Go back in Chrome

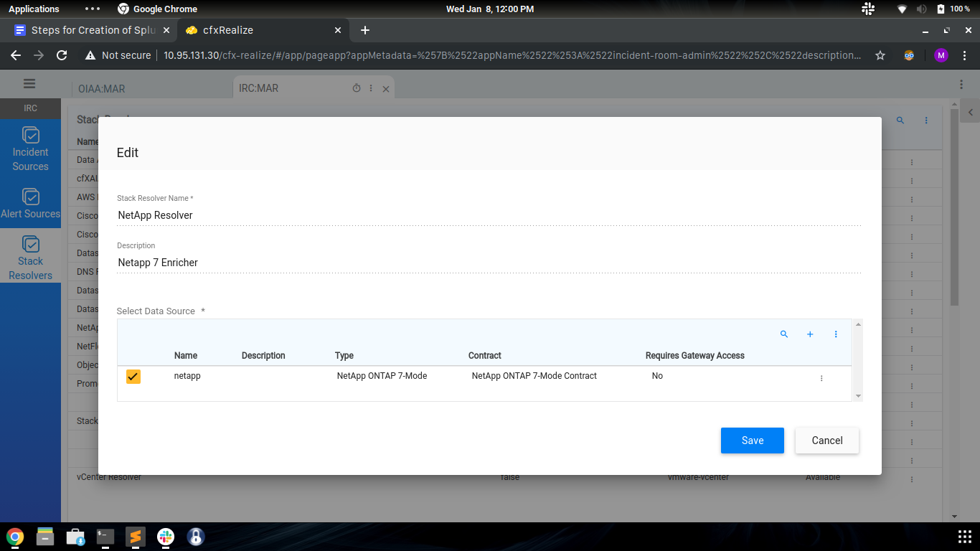click(x=16, y=55)
